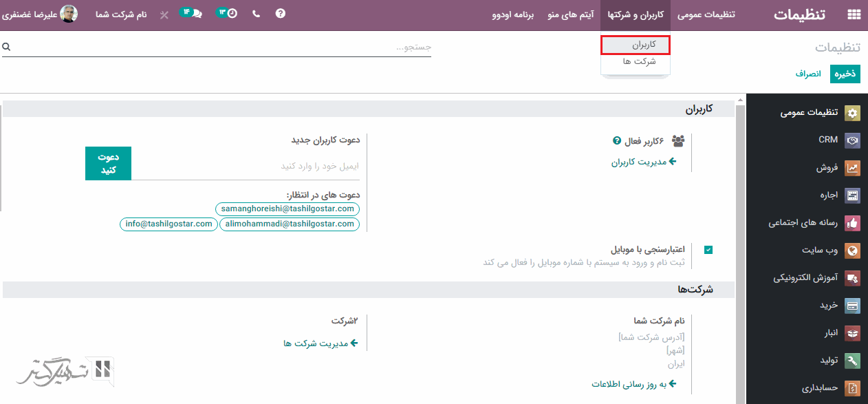
Task: Click the ذخیره save button
Action: [x=845, y=74]
